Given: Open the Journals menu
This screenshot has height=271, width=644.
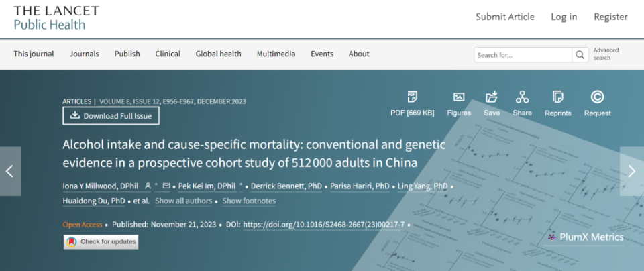Looking at the screenshot, I should (x=84, y=54).
